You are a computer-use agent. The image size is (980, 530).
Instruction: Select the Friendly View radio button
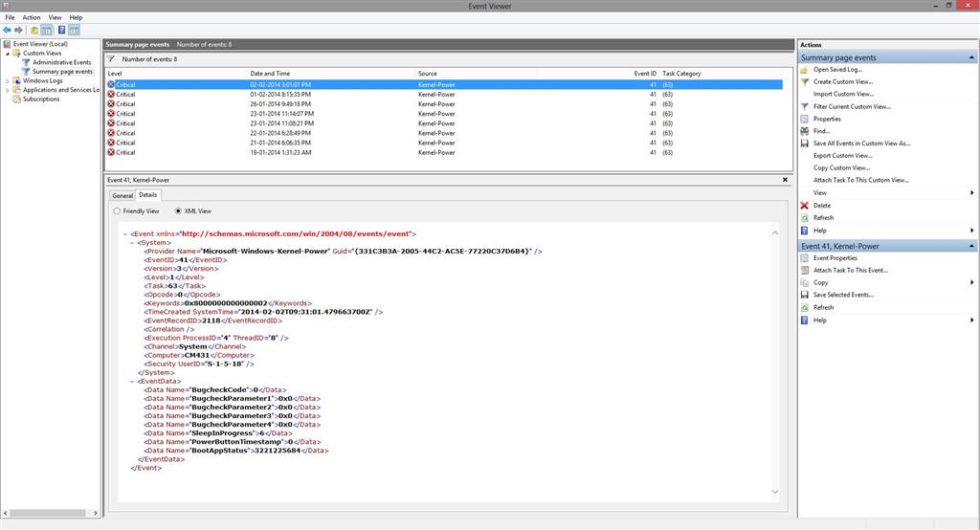117,211
